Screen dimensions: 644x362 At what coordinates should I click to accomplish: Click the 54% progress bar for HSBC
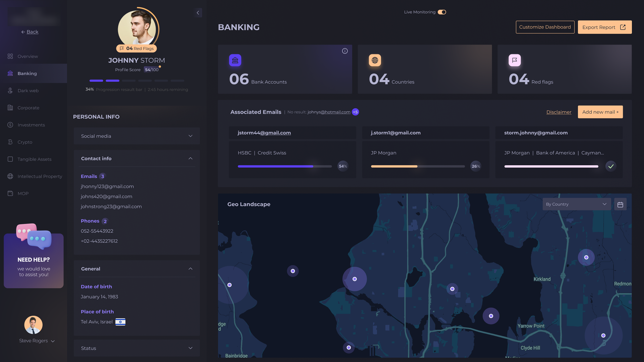285,166
